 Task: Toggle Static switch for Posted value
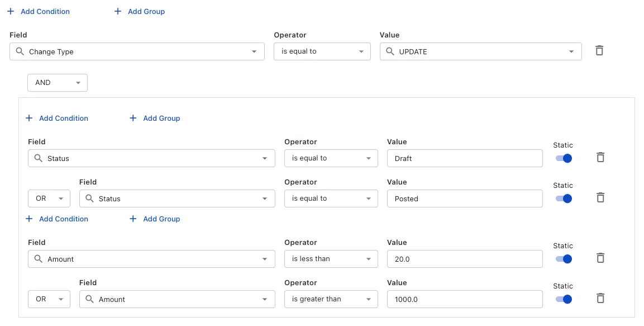pyautogui.click(x=564, y=199)
